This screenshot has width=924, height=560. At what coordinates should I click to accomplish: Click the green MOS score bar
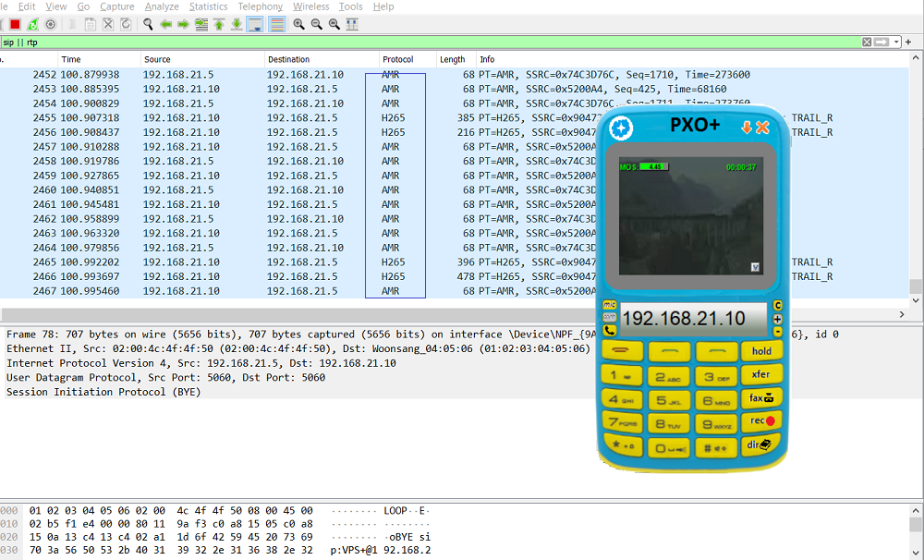point(650,167)
